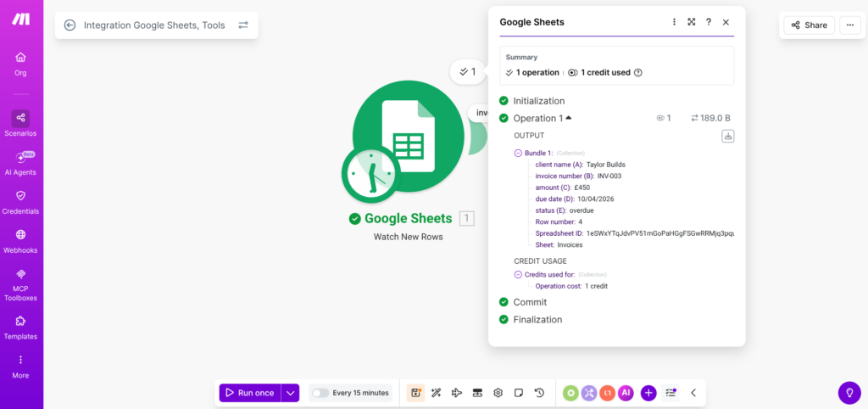Select due date value 10/04/2026
This screenshot has height=409, width=868.
(x=594, y=199)
